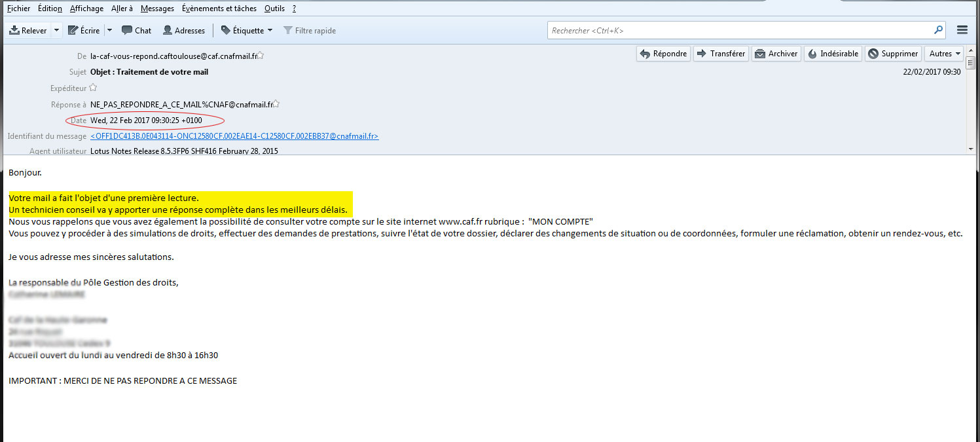This screenshot has height=442, width=980.
Task: Open the Affichage menu
Action: click(x=86, y=9)
